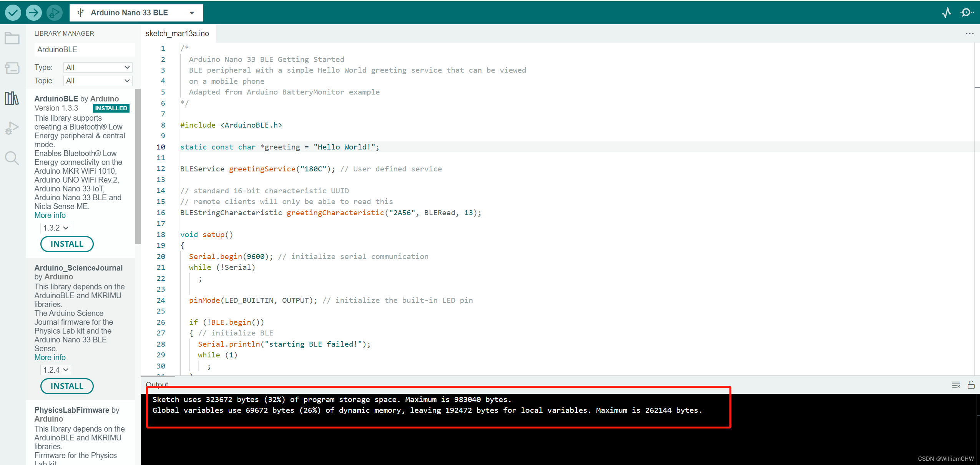The image size is (980, 465).
Task: Clear the Output console
Action: pos(956,385)
